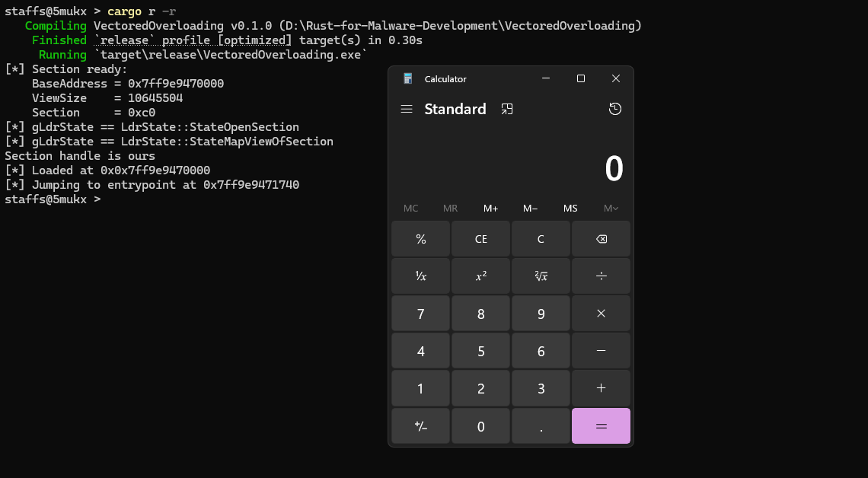Close the Calculator window
This screenshot has width=868, height=478.
615,78
